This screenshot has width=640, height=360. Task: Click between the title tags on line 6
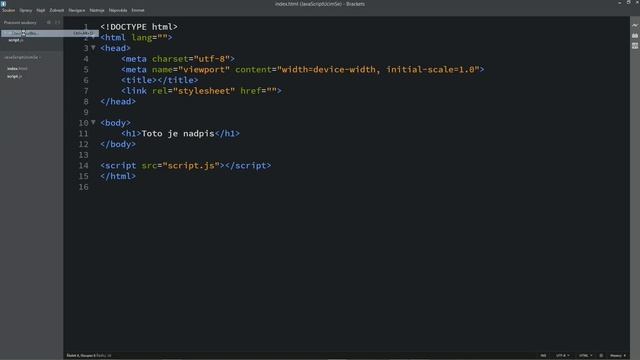157,80
